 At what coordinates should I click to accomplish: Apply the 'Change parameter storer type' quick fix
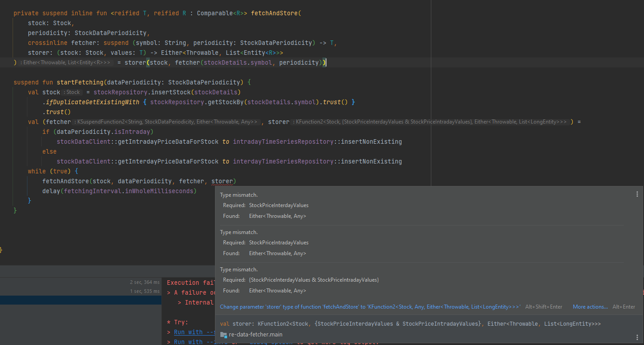point(370,307)
